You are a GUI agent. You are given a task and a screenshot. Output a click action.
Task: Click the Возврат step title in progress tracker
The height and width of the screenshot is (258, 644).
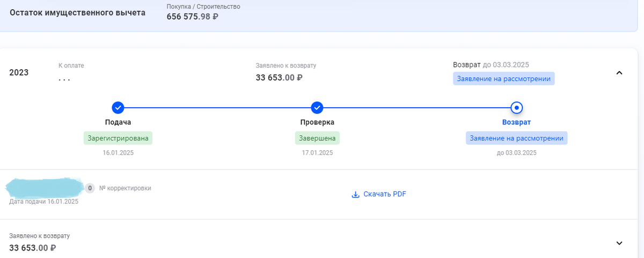click(516, 122)
